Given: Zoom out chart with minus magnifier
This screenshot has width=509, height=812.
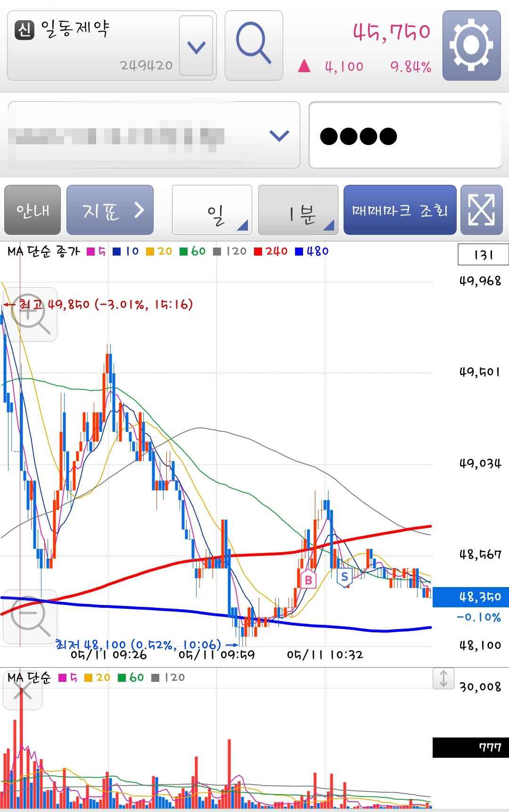Looking at the screenshot, I should click(x=30, y=617).
